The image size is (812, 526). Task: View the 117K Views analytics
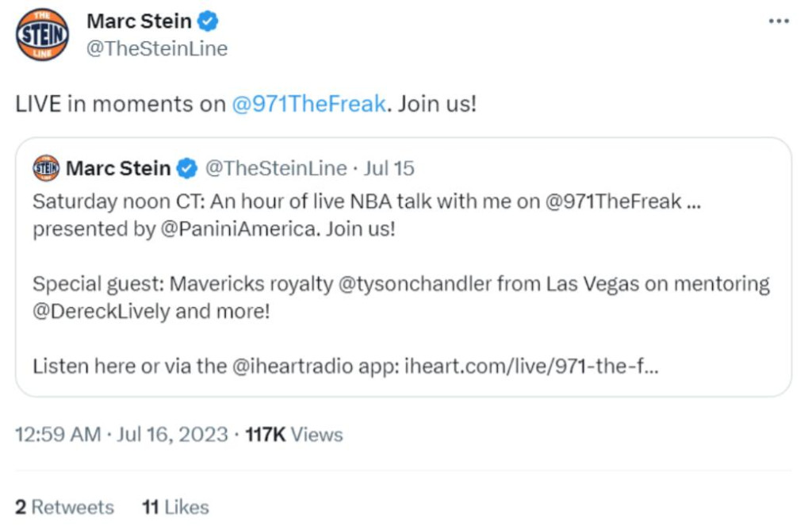(294, 434)
